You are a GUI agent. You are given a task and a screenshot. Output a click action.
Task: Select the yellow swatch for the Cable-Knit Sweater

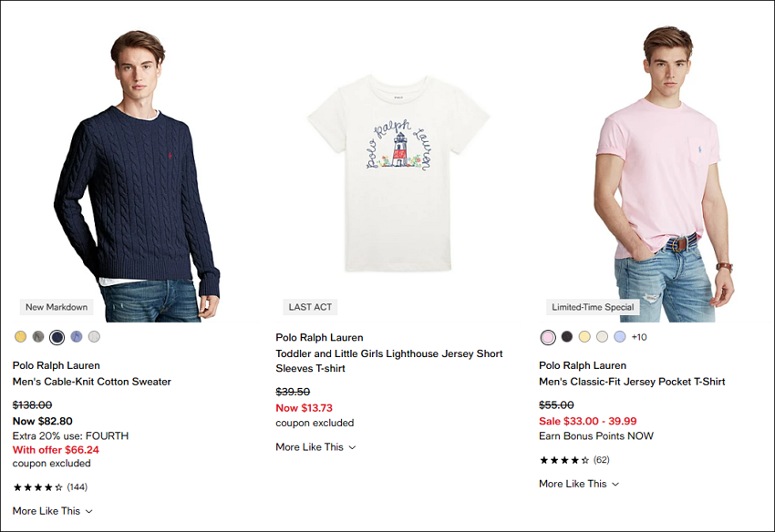[x=20, y=337]
